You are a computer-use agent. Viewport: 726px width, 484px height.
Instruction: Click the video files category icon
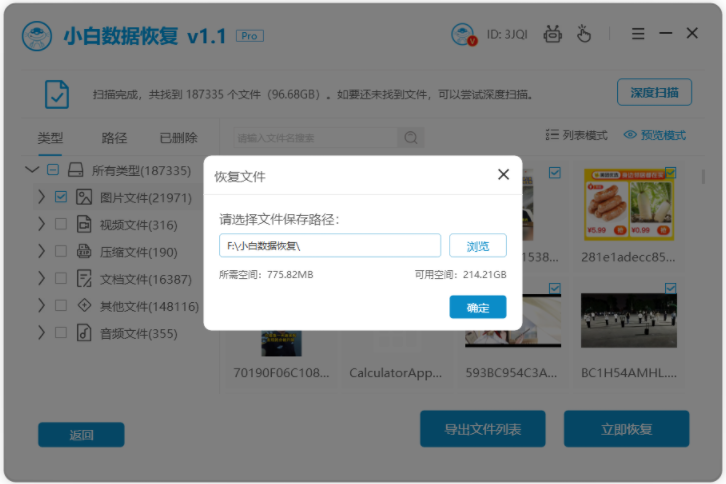pos(84,224)
